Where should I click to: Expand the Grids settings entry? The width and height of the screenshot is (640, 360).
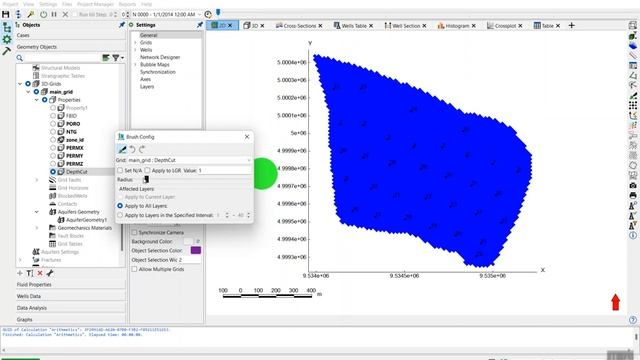tap(136, 42)
